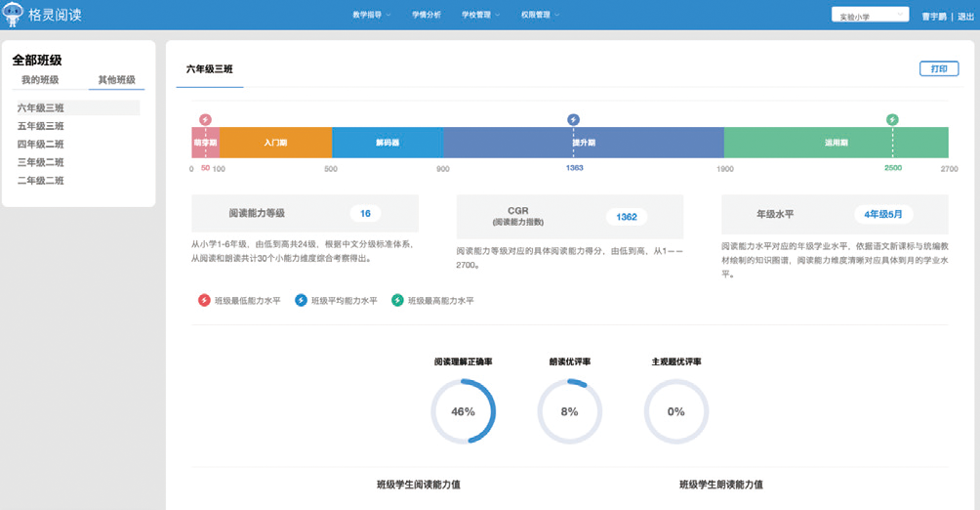The width and height of the screenshot is (980, 510).
Task: Switch to the 我的班级 tab
Action: coord(40,79)
